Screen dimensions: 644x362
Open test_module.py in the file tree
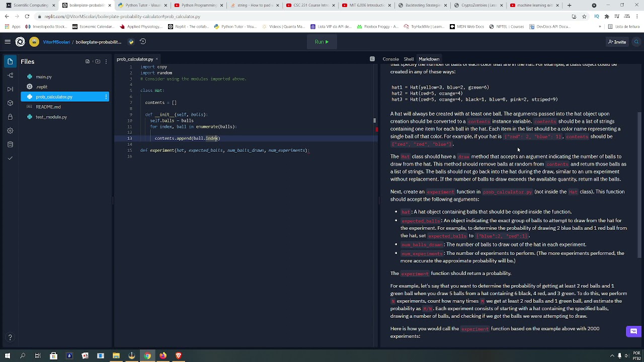(65, 117)
